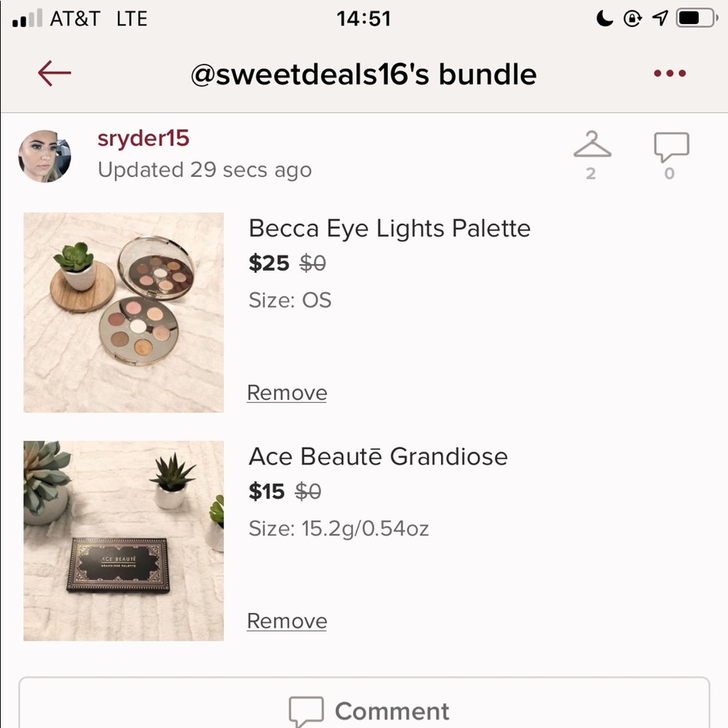Tap the comment bubble icon in Comment button
This screenshot has height=728, width=728.
click(x=306, y=711)
